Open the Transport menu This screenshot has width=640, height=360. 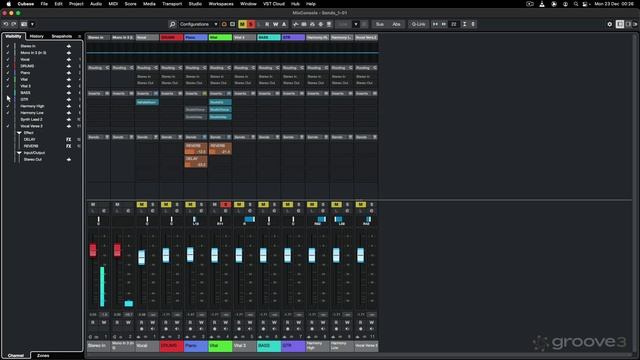172,4
